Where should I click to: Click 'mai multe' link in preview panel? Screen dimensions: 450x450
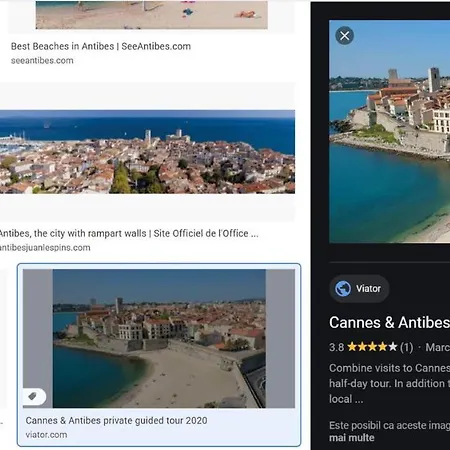[352, 438]
